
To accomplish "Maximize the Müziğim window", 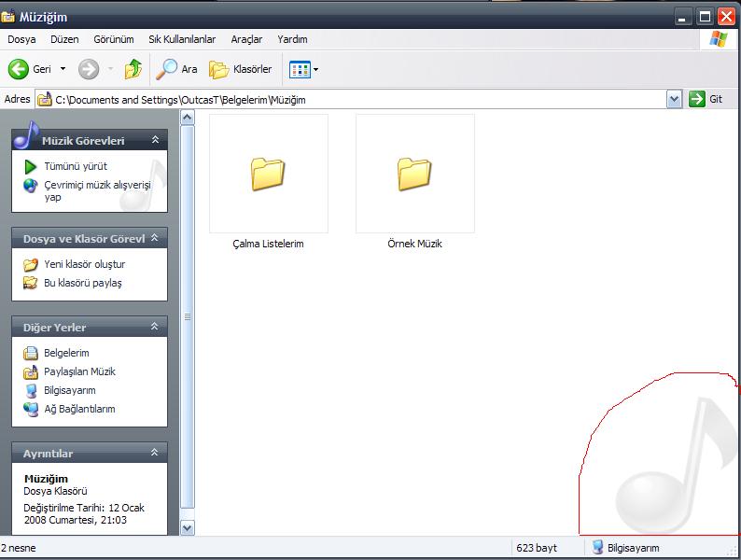I will (705, 17).
